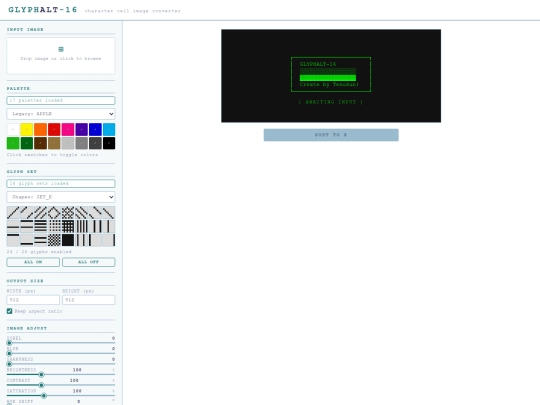Toggle the magenta pink palette swatch

click(68, 129)
